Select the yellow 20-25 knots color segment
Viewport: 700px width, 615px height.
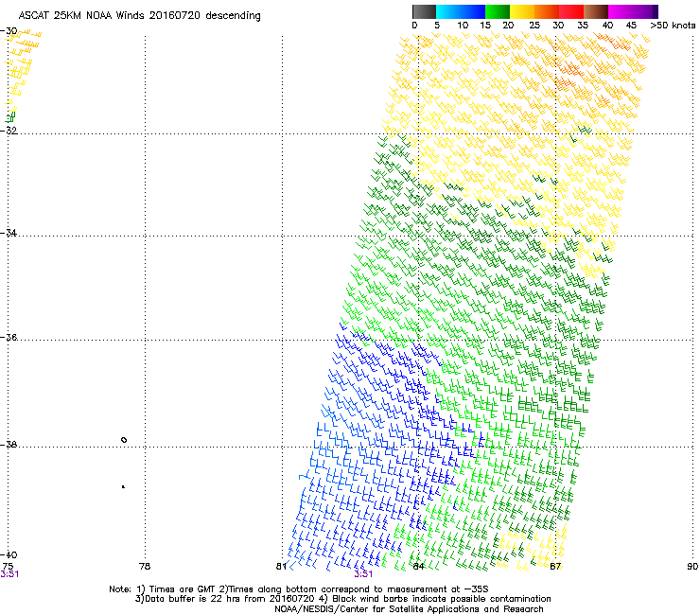(522, 11)
